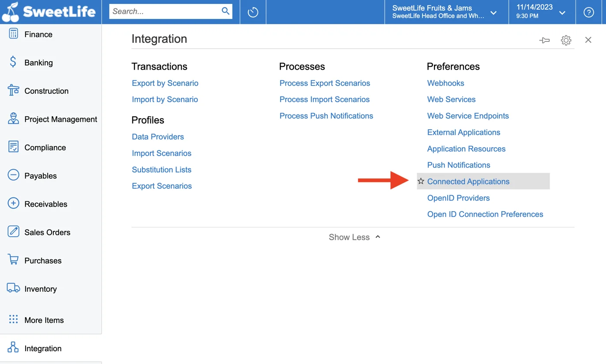The width and height of the screenshot is (606, 364).
Task: Click in the Search input field
Action: [165, 11]
